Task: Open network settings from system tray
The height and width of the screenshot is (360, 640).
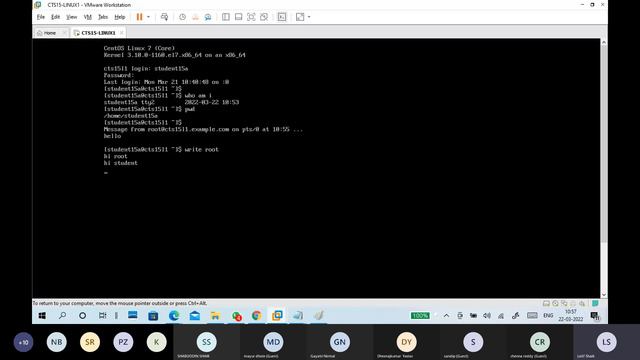Action: point(501,316)
